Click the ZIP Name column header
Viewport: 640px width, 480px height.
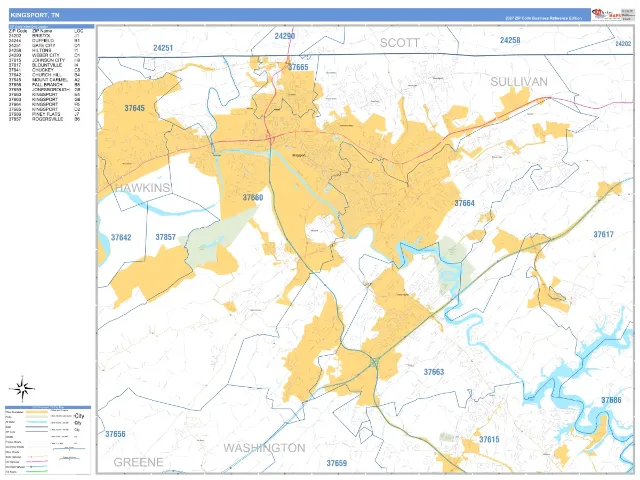point(42,31)
